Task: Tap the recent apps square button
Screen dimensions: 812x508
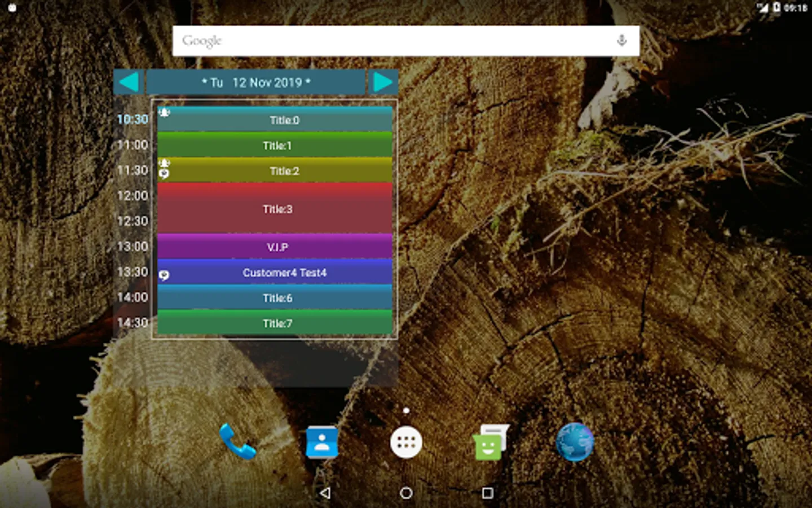Action: 488,493
